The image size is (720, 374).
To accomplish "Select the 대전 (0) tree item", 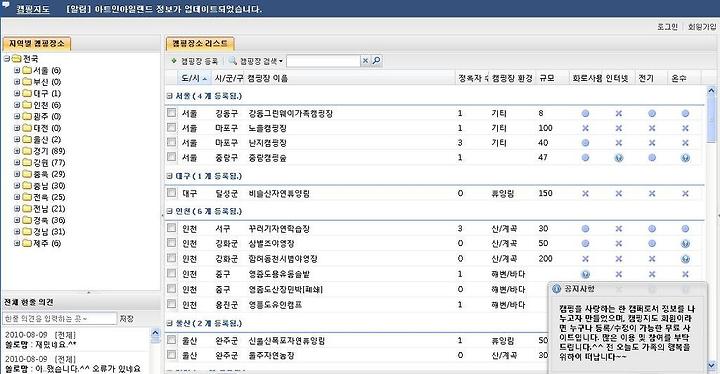I will coord(47,128).
